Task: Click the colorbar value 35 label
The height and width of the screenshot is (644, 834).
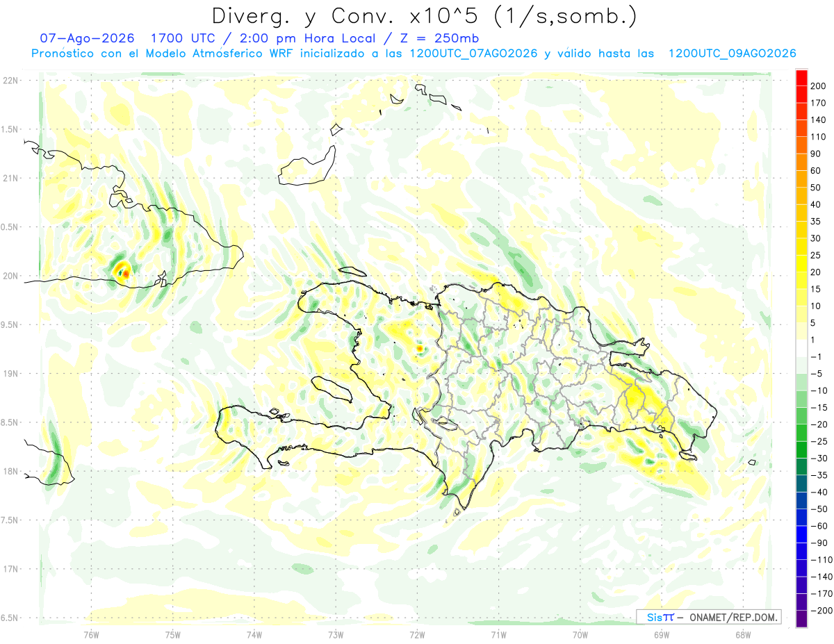Action: pos(817,222)
